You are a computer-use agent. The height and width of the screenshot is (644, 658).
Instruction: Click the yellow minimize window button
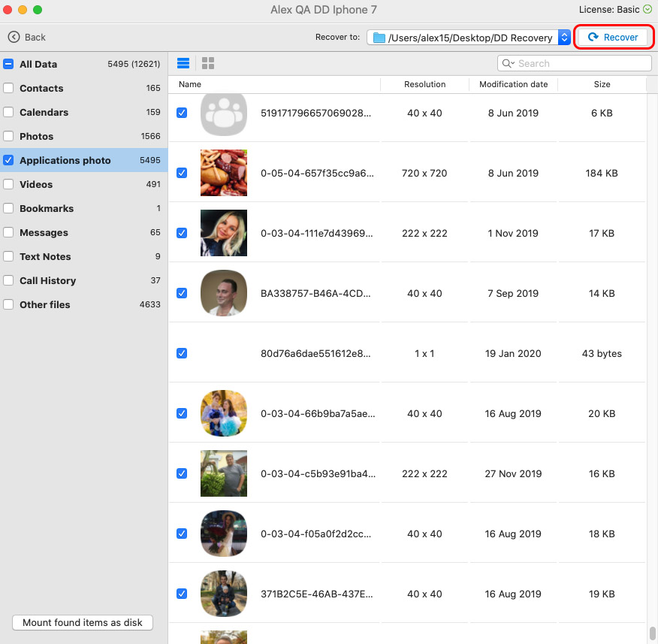(x=23, y=10)
